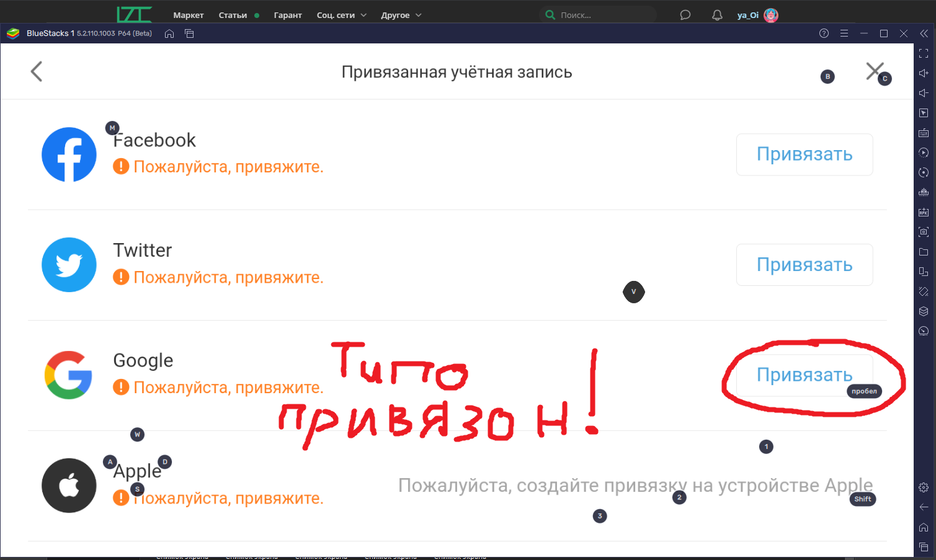
Task: Open the Статьи menu item on website
Action: 233,15
